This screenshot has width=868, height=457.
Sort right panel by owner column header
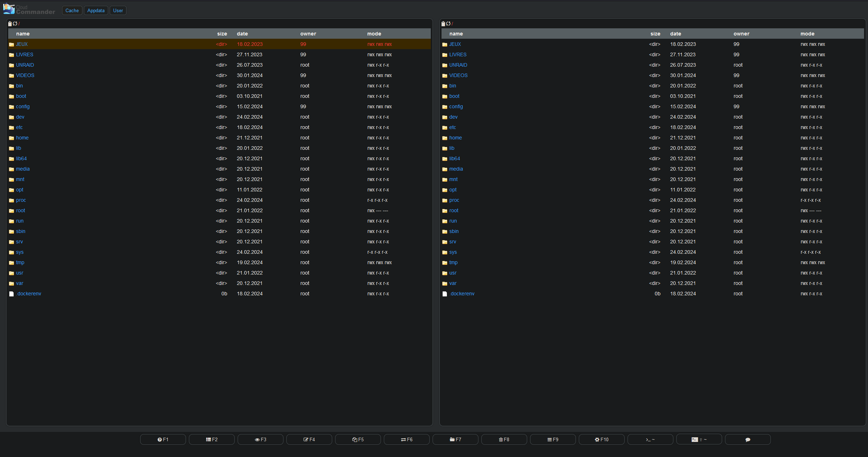(741, 34)
